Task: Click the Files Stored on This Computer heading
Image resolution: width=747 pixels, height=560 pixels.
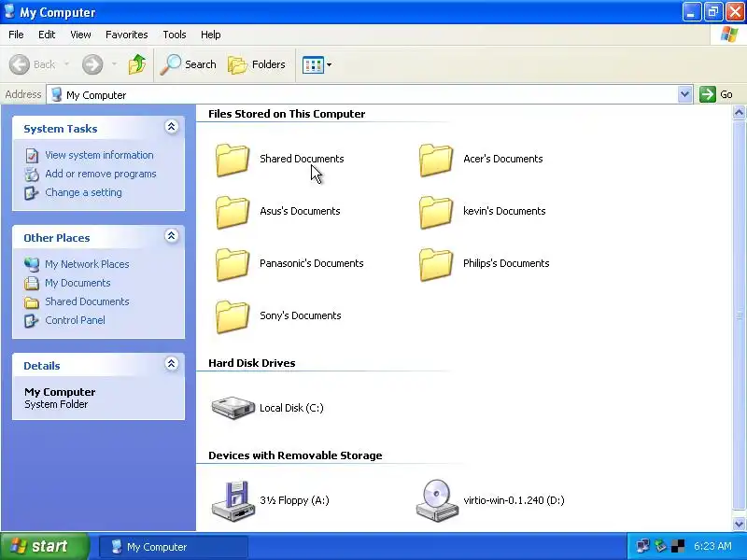Action: (x=287, y=114)
